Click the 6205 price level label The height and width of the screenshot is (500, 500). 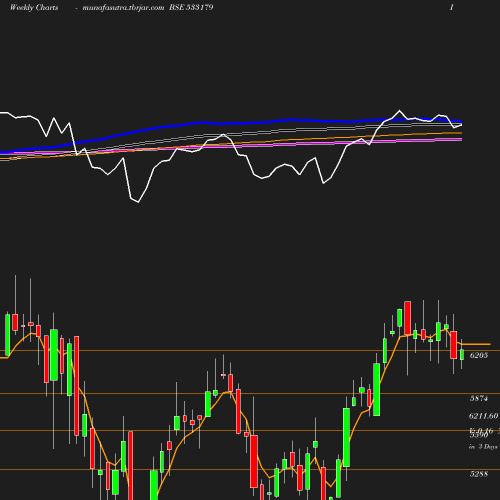(479, 355)
